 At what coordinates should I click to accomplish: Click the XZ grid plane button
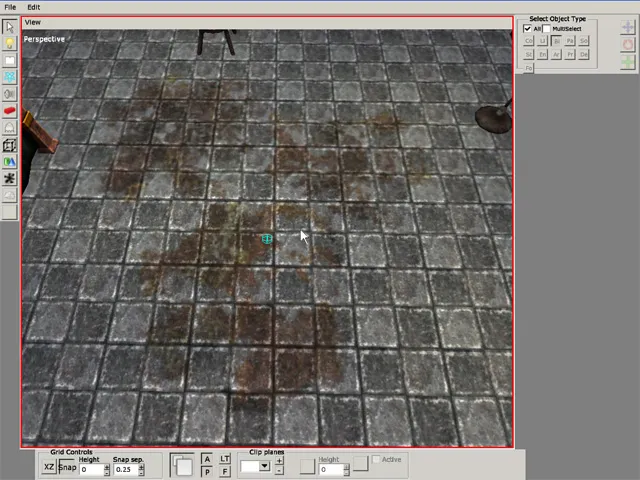click(49, 467)
